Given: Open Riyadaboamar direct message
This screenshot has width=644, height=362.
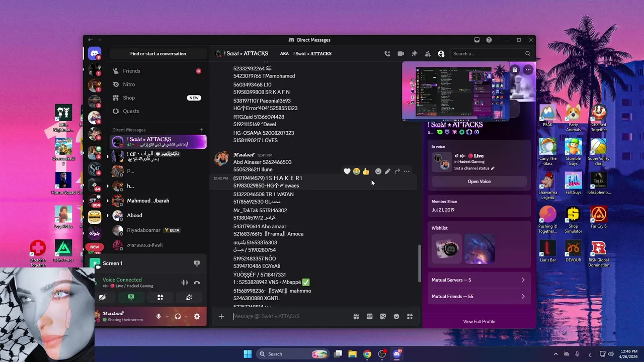Looking at the screenshot, I should pyautogui.click(x=157, y=230).
